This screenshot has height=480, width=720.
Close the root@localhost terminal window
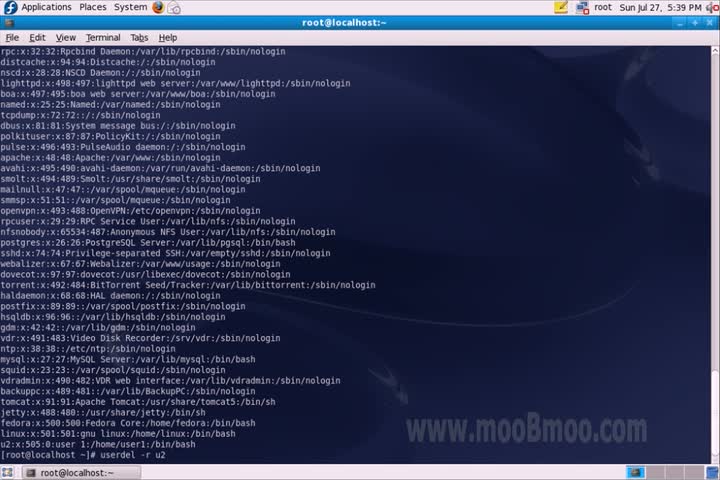[710, 23]
